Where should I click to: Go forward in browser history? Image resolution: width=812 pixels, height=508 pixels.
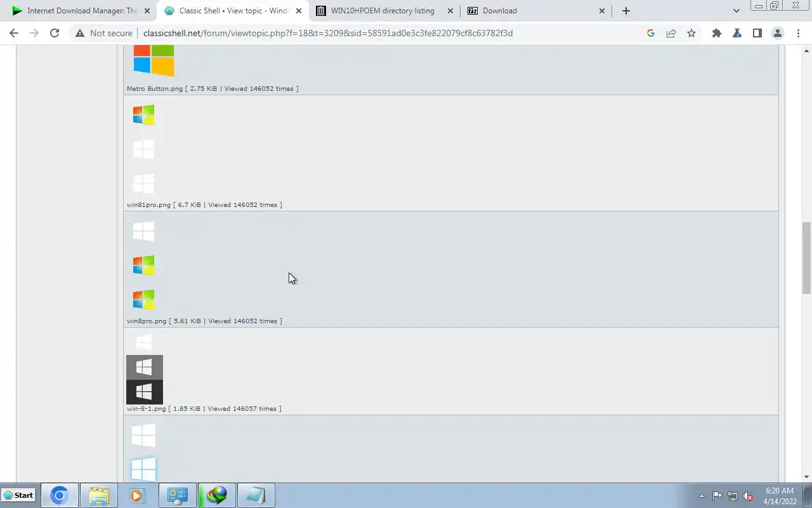[34, 33]
